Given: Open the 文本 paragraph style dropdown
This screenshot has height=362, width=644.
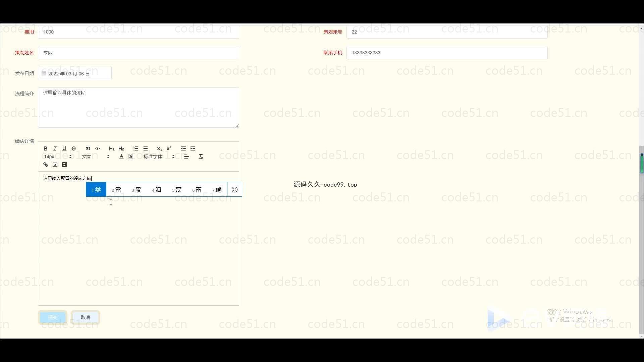Looking at the screenshot, I should pos(96,157).
